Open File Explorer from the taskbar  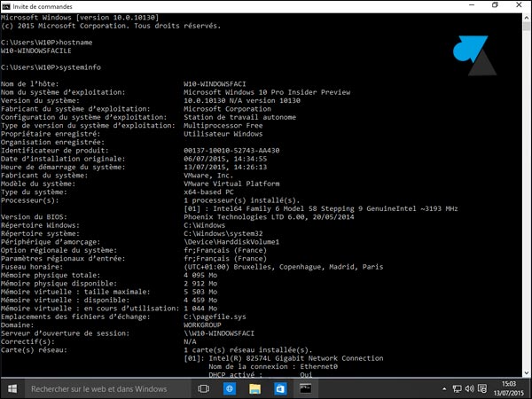(x=254, y=389)
